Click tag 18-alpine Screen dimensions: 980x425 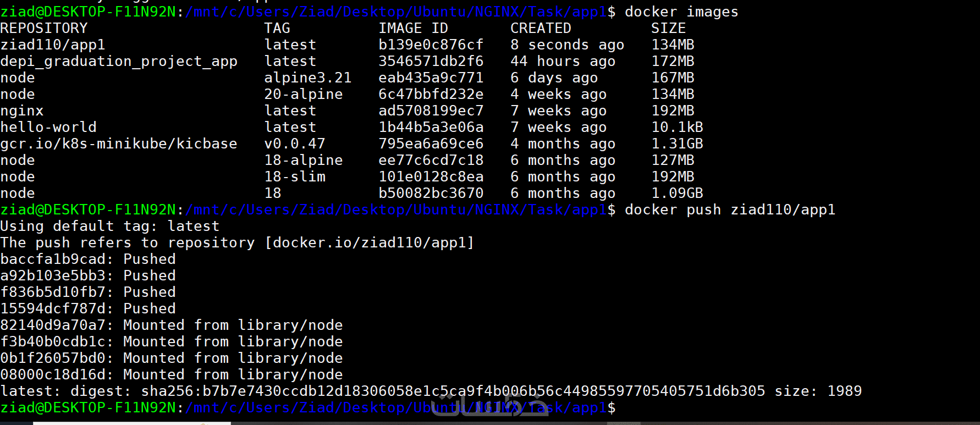(304, 160)
